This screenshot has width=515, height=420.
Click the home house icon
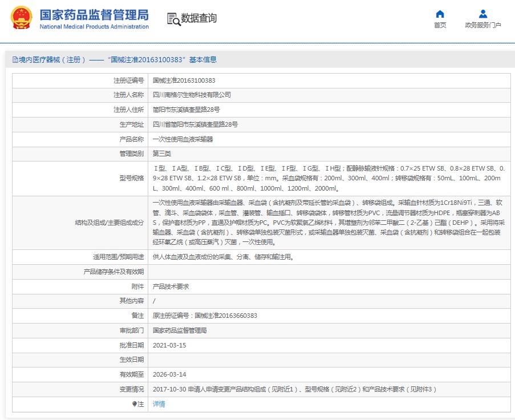(x=440, y=14)
